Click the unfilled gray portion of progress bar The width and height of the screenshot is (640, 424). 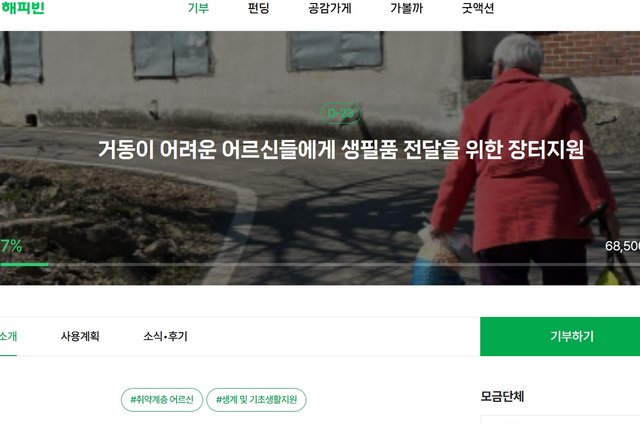pos(344,265)
